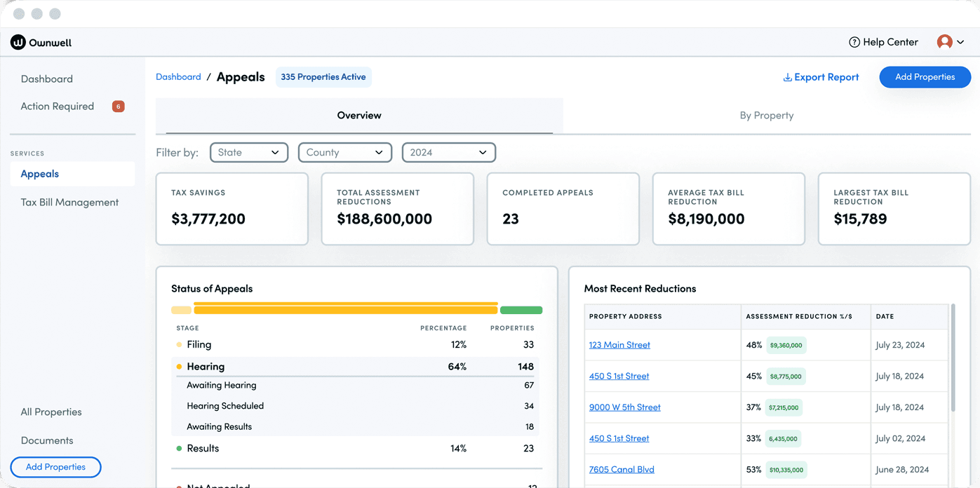Click the Most Recent Reductions table scrollbar
The image size is (980, 488).
pyautogui.click(x=952, y=358)
